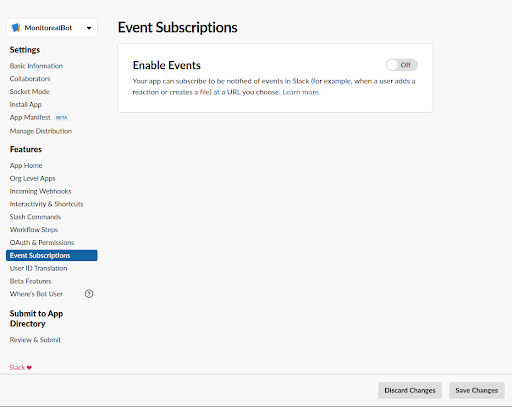The image size is (512, 407).
Task: Click the heart icon next to Slack
Action: click(x=29, y=367)
